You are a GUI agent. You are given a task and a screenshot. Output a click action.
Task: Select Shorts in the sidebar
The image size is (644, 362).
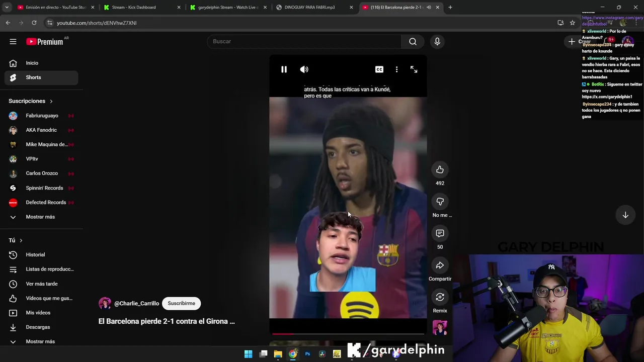click(42, 77)
